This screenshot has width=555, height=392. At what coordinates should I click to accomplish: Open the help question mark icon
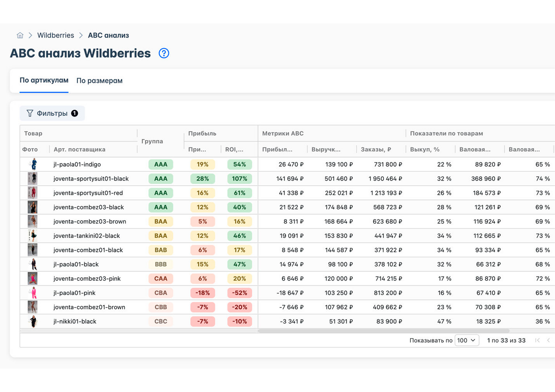(x=164, y=53)
